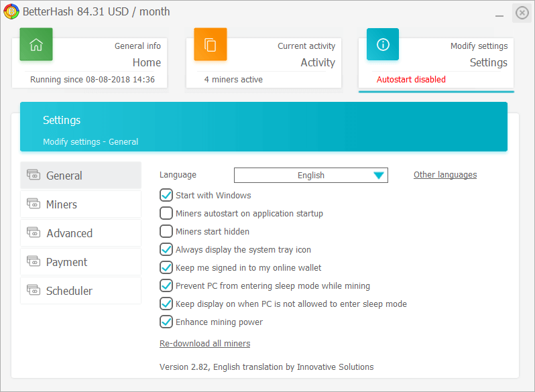
Task: Click the Language label
Action: click(x=178, y=175)
